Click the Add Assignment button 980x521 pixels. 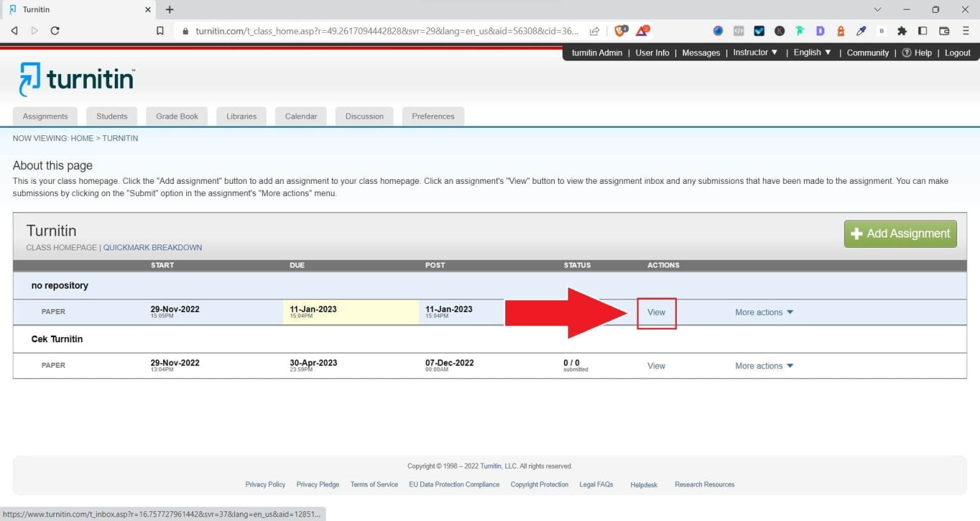(900, 234)
